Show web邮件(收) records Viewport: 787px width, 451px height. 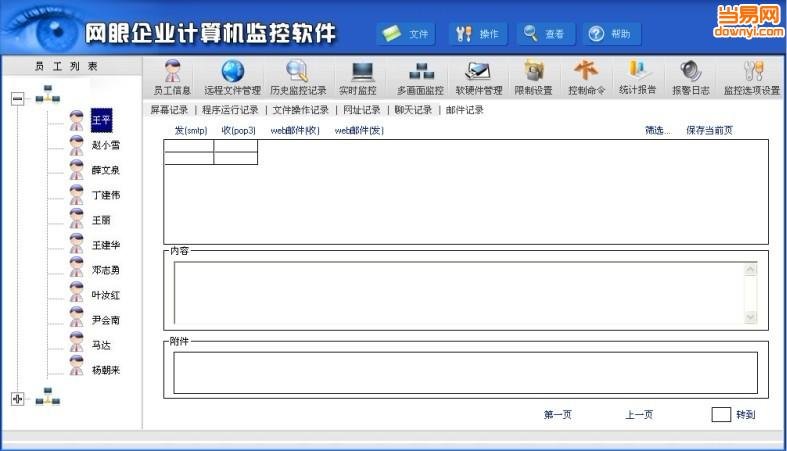295,130
